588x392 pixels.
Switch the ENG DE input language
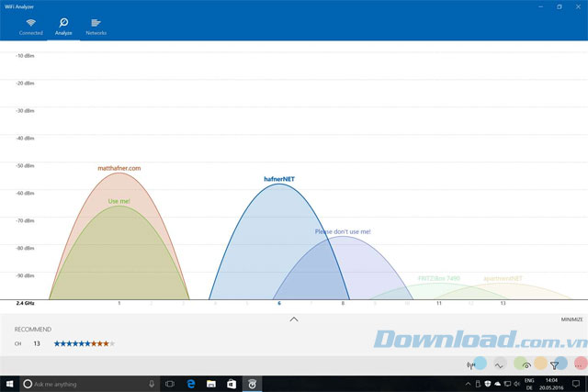(529, 384)
